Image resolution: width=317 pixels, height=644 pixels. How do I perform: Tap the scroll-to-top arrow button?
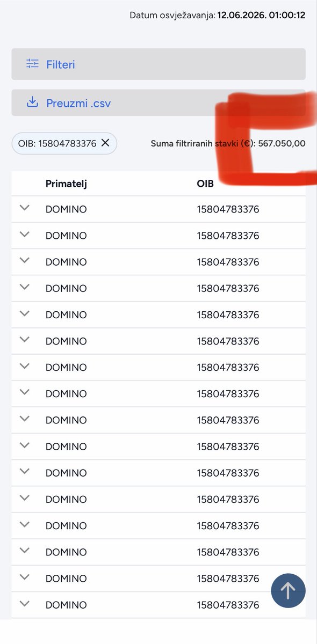(288, 591)
